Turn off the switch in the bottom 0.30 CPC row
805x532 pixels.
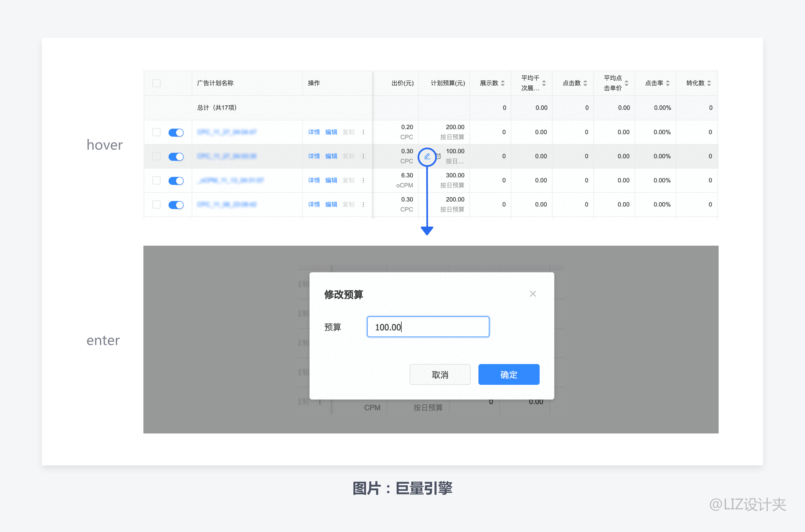[x=176, y=205]
